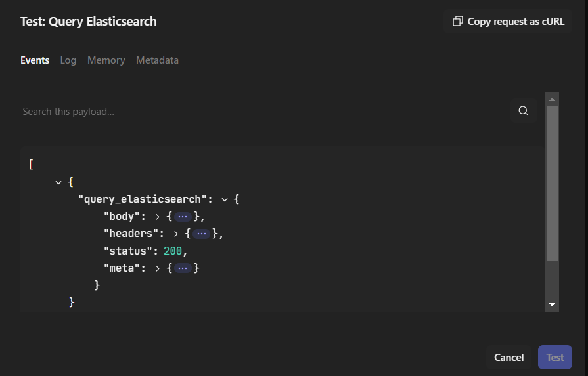The image size is (588, 376).
Task: Go to the Metadata tab
Action: point(157,60)
